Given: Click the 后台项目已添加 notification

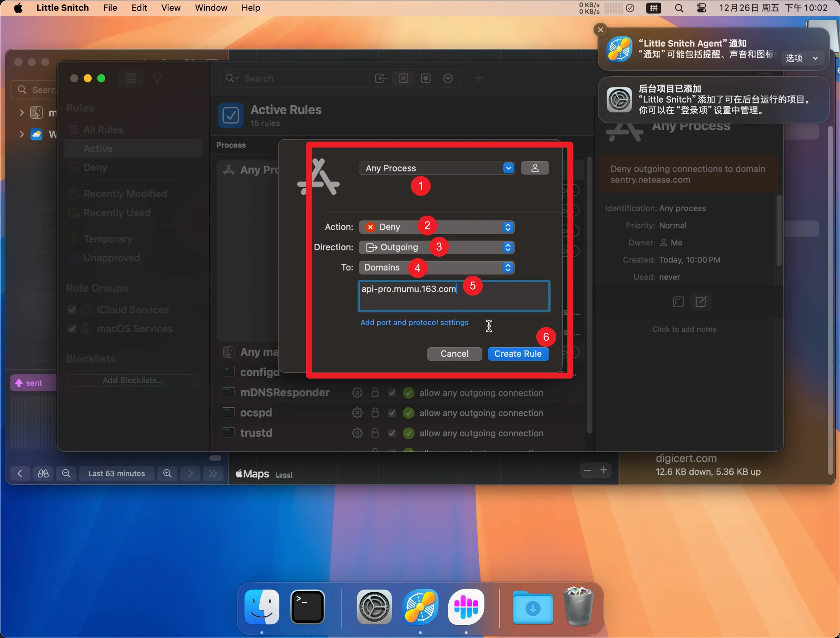Looking at the screenshot, I should 713,99.
